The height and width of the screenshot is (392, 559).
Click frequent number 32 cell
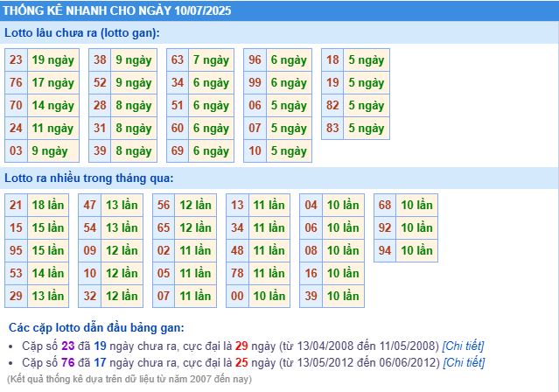tap(90, 296)
